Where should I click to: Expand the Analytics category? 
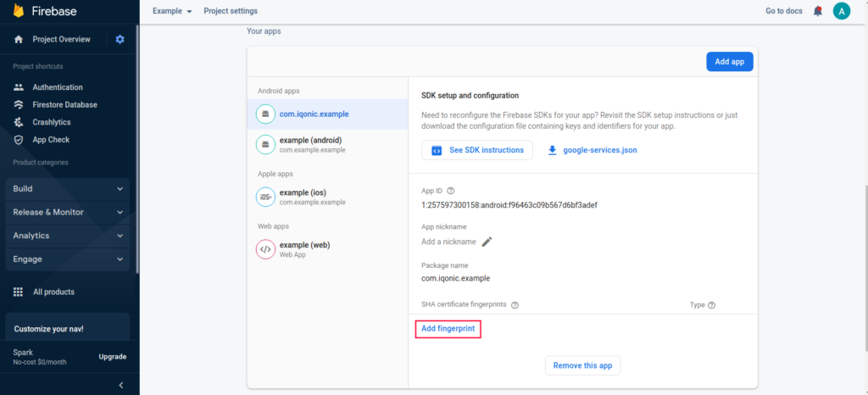[68, 236]
